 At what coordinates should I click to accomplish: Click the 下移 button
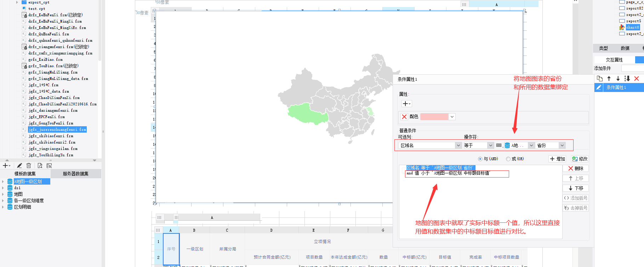576,188
